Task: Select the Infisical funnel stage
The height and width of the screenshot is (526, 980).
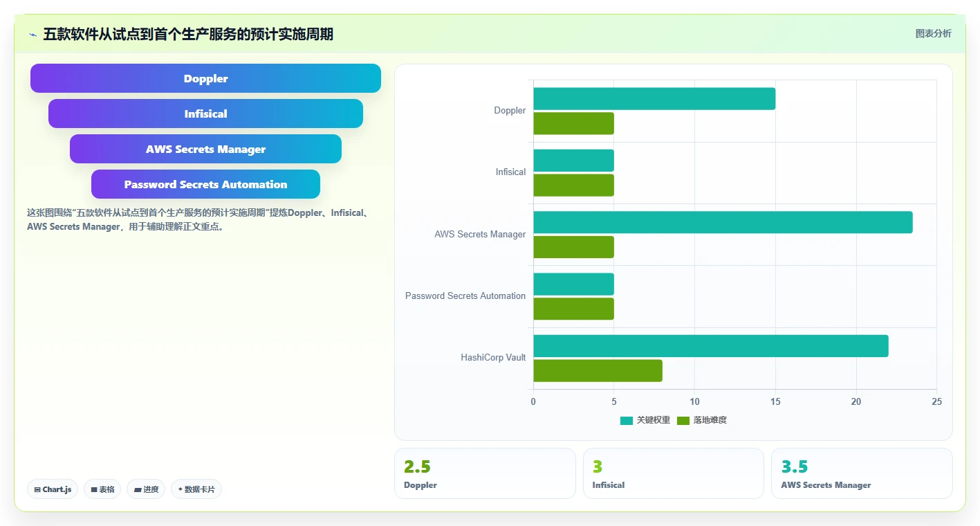Action: (x=205, y=114)
